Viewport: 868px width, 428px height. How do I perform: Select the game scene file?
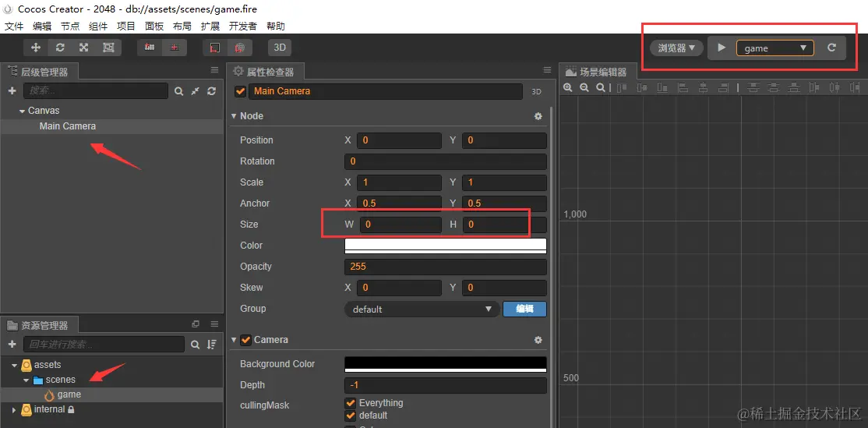point(69,394)
